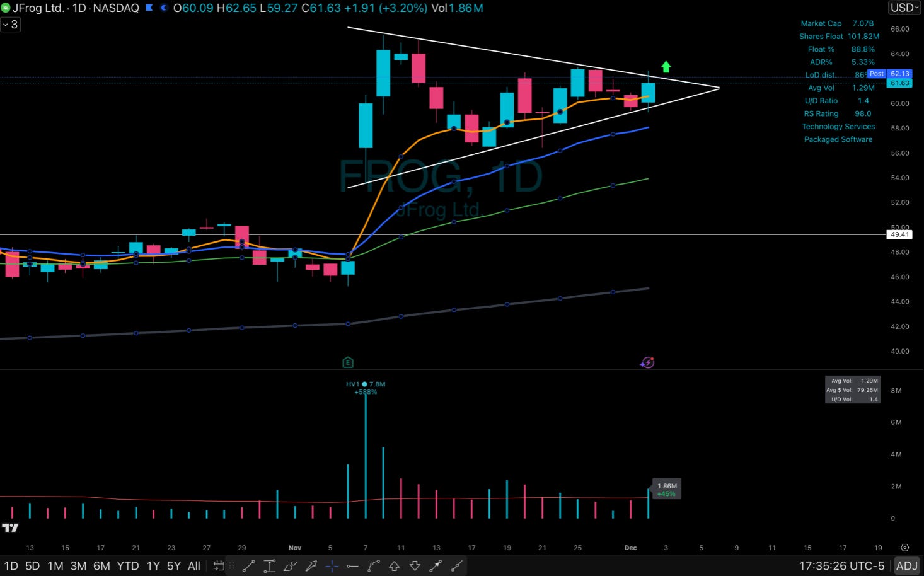Click the JFrog green symbol logo

tap(6, 8)
